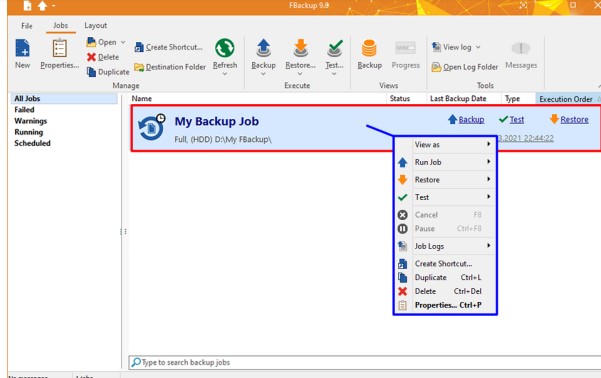Open the File menu tab
The height and width of the screenshot is (378, 601).
(27, 26)
